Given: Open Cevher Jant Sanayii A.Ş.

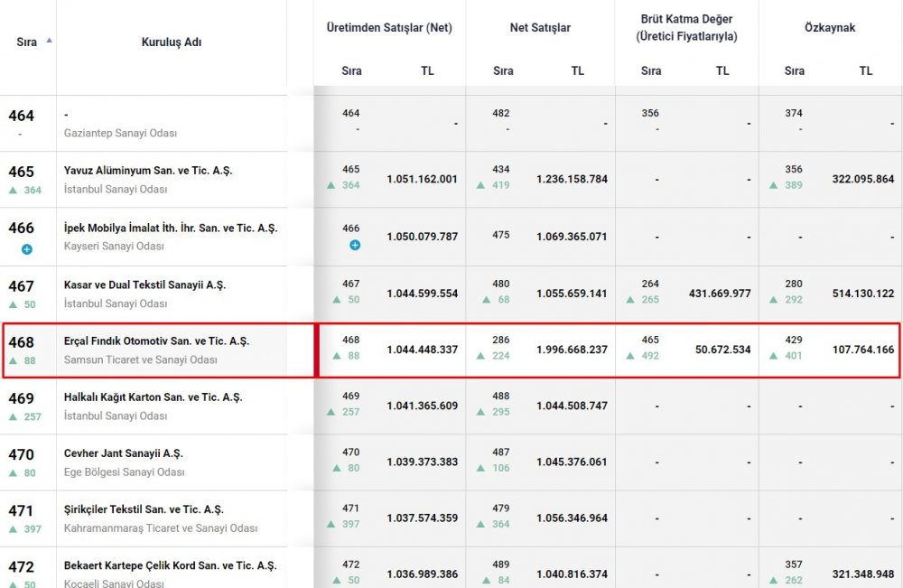Looking at the screenshot, I should [123, 453].
